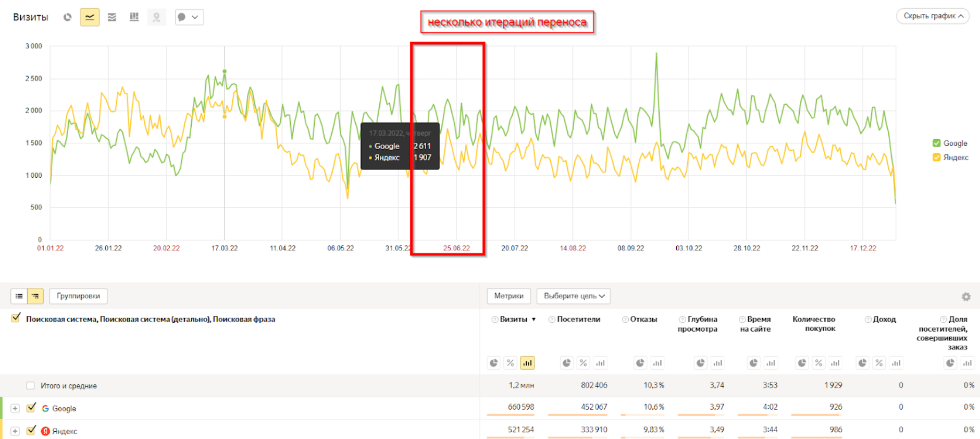Select the line chart view
The width and height of the screenshot is (980, 439).
point(90,17)
